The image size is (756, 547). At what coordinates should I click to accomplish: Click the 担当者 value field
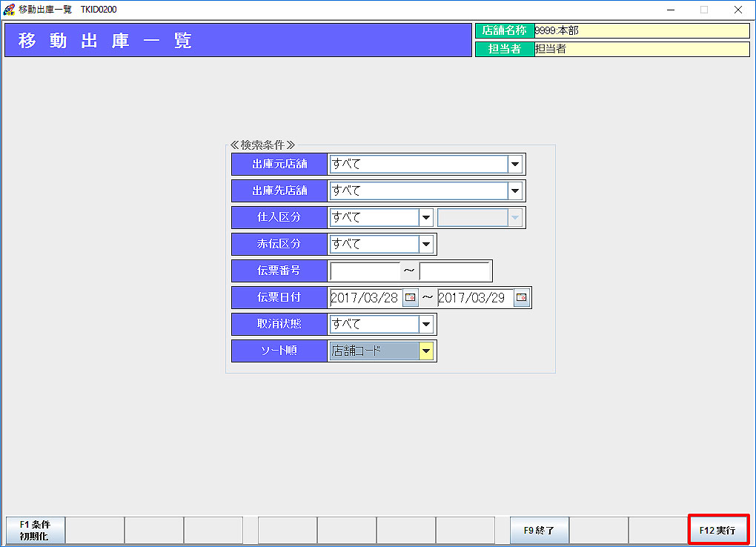642,49
